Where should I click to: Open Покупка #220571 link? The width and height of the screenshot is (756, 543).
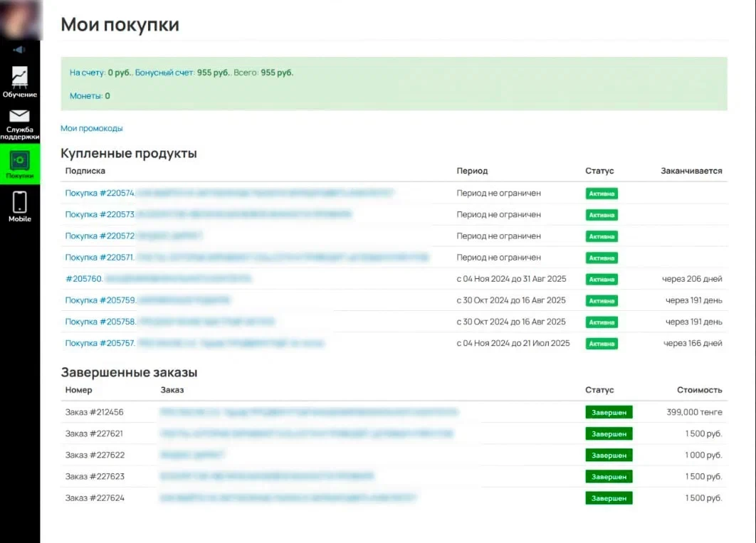coord(100,257)
